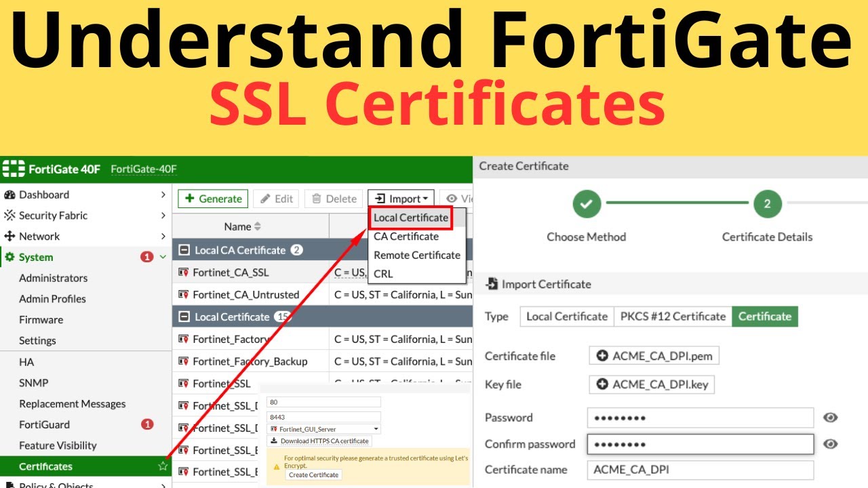Image resolution: width=868 pixels, height=488 pixels.
Task: Click certificate icon beside Fortinet_Factory_Backup
Action: click(x=183, y=361)
